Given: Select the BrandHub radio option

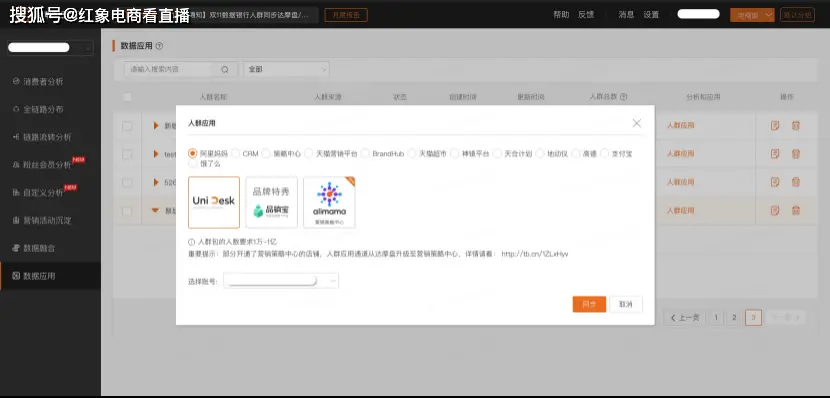Looking at the screenshot, I should tap(365, 153).
